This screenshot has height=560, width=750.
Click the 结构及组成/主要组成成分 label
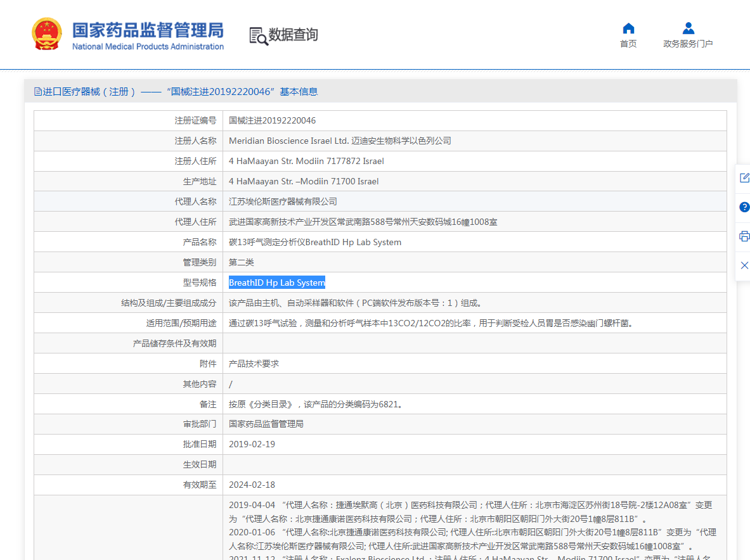[x=169, y=303]
